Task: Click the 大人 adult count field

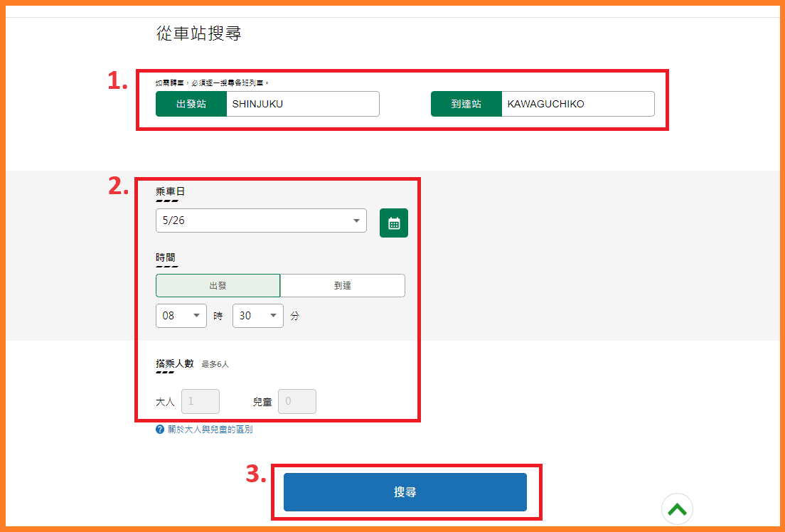Action: click(201, 401)
